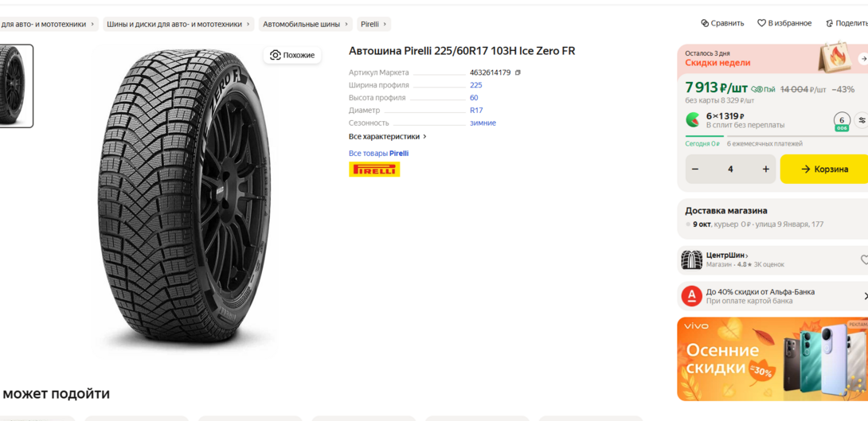
Task: Increase tire quantity with plus button
Action: pos(765,169)
